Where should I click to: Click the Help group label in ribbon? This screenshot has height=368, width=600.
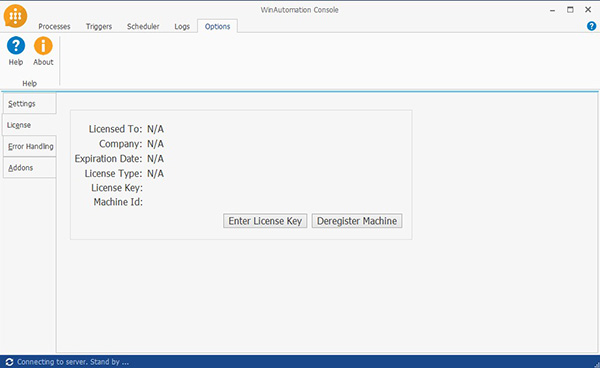pos(29,83)
